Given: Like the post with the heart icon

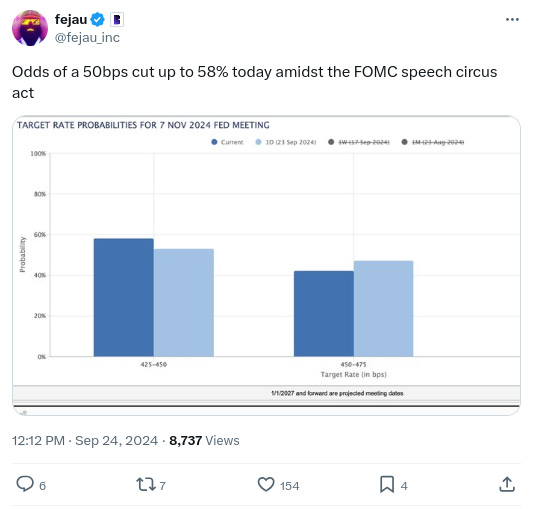Looking at the screenshot, I should (x=266, y=484).
